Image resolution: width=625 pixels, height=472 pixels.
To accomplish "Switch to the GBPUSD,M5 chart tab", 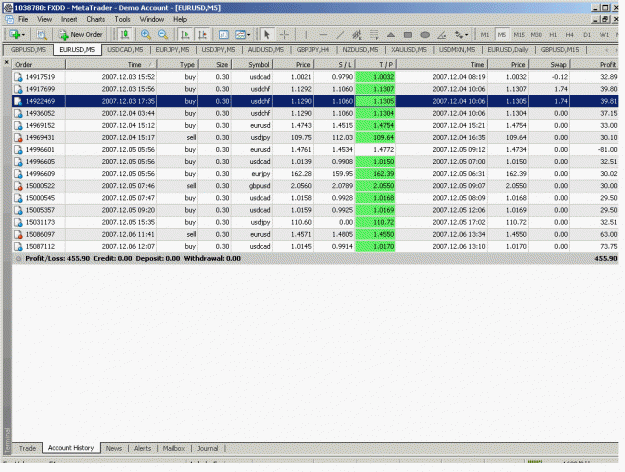I will 28,49.
